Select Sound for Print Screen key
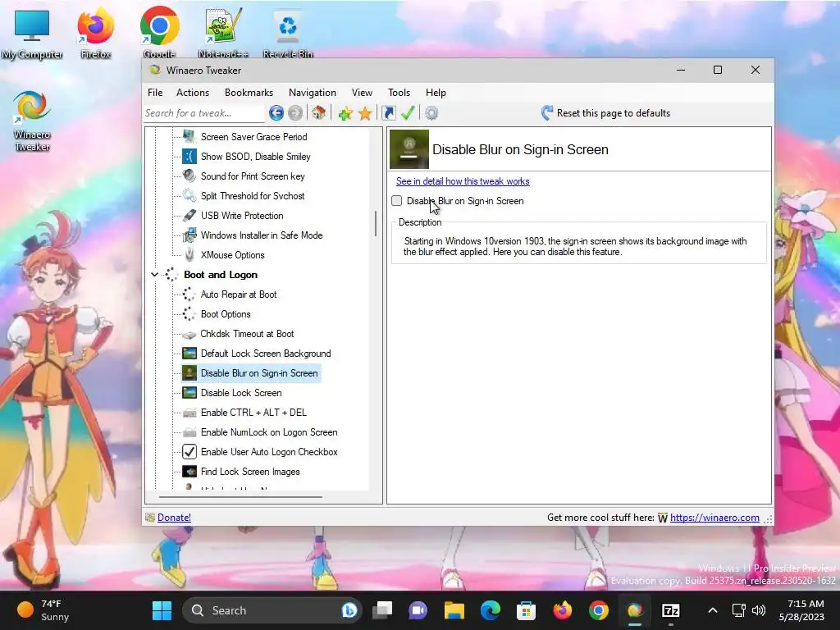 pyautogui.click(x=253, y=176)
